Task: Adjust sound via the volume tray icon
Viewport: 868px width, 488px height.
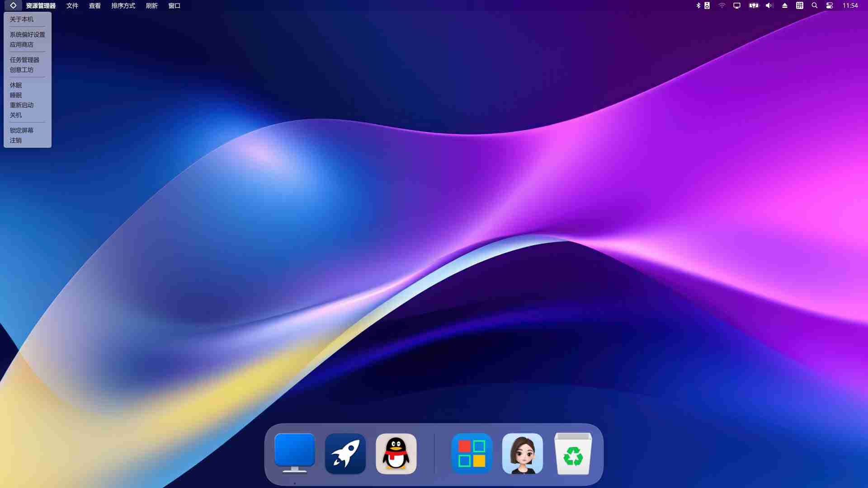Action: [769, 6]
